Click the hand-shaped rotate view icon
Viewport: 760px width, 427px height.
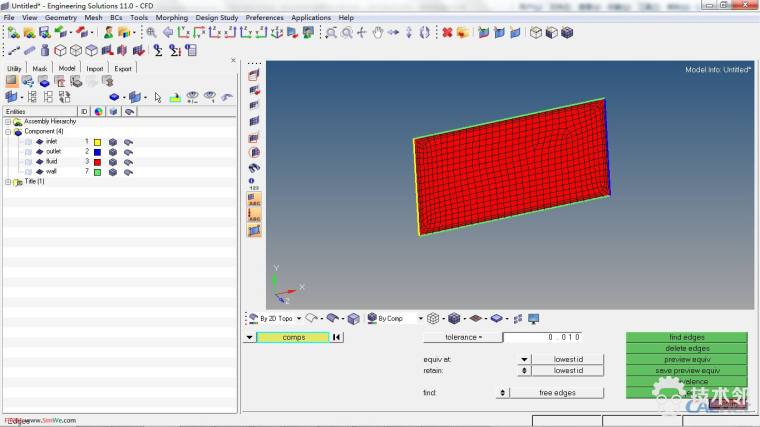coord(378,33)
